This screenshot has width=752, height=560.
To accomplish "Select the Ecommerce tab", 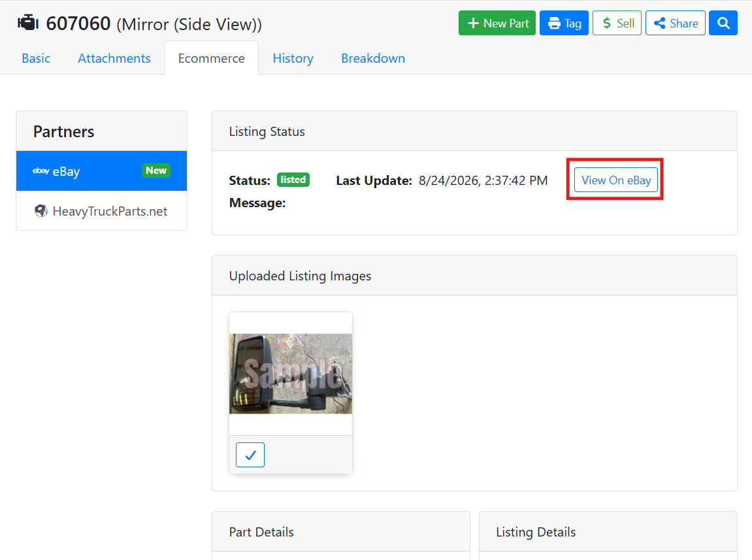I will click(x=212, y=58).
